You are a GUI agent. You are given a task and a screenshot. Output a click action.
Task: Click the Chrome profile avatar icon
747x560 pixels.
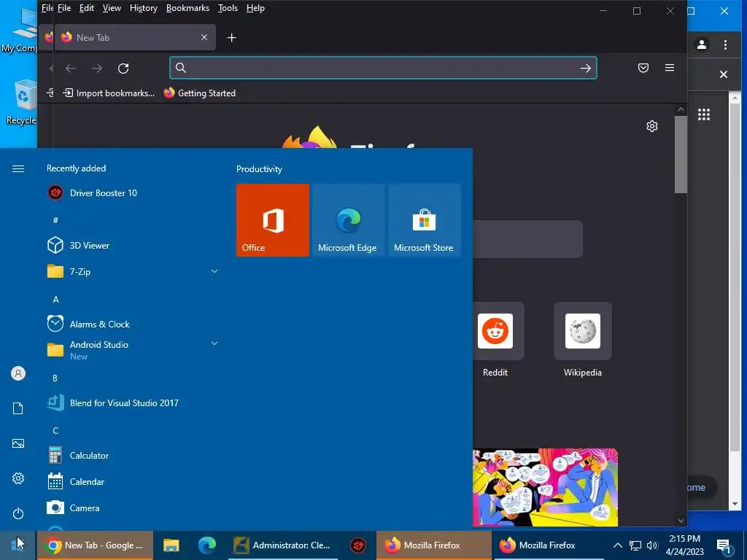(701, 44)
